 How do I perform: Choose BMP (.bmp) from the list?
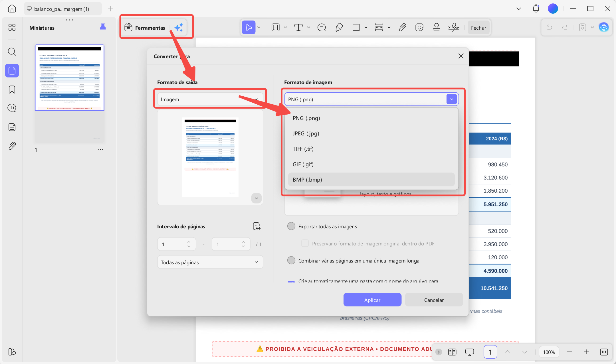pyautogui.click(x=371, y=180)
